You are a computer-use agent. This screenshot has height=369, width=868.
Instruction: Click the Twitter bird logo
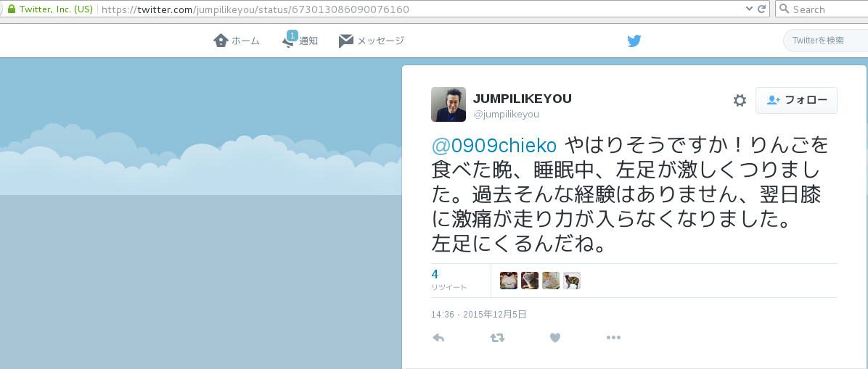point(634,41)
